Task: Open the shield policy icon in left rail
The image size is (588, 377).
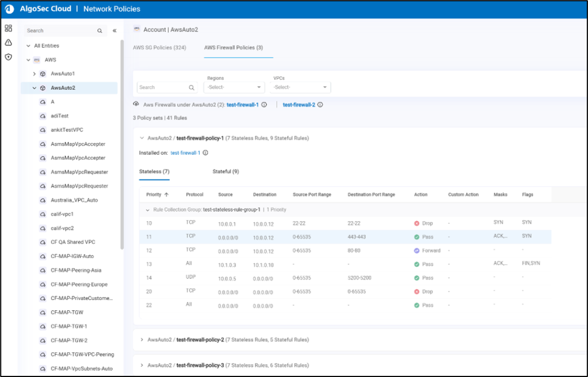Action: click(8, 57)
